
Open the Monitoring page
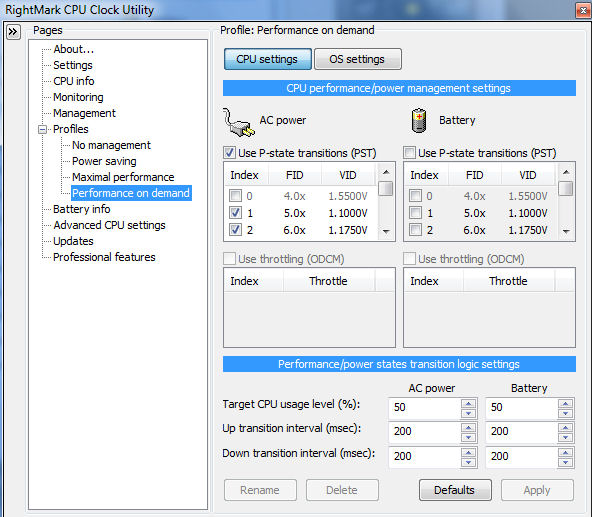pos(78,97)
